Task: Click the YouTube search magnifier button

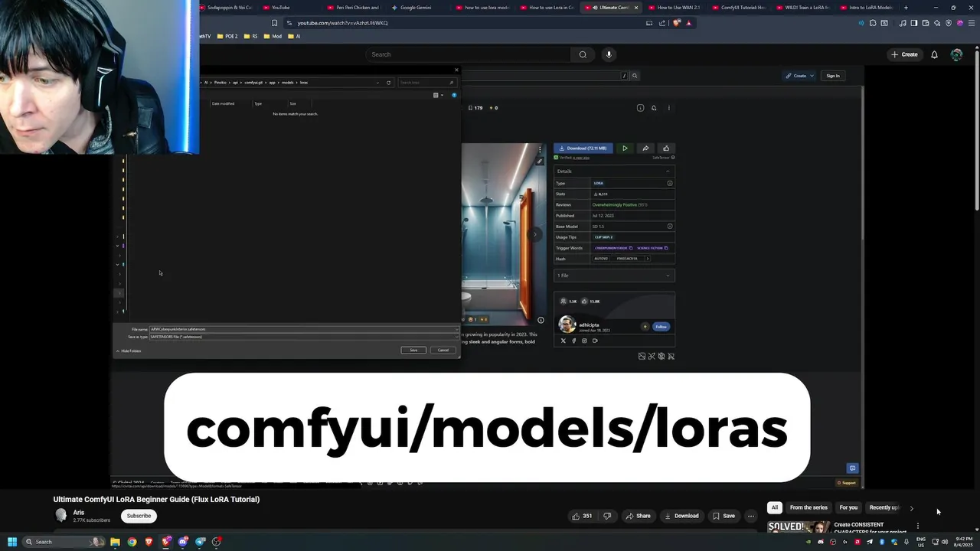Action: pos(583,54)
